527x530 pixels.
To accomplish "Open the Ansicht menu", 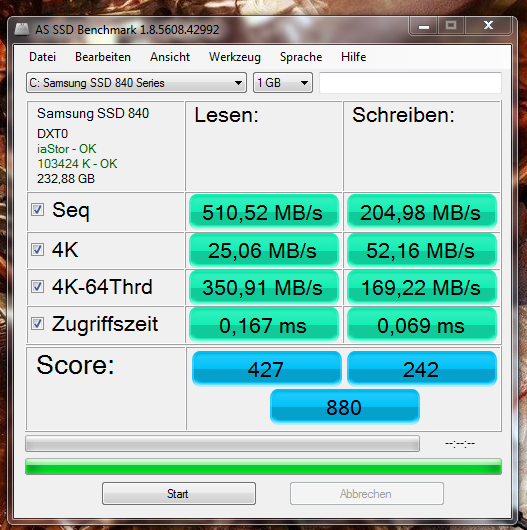I will coord(170,57).
